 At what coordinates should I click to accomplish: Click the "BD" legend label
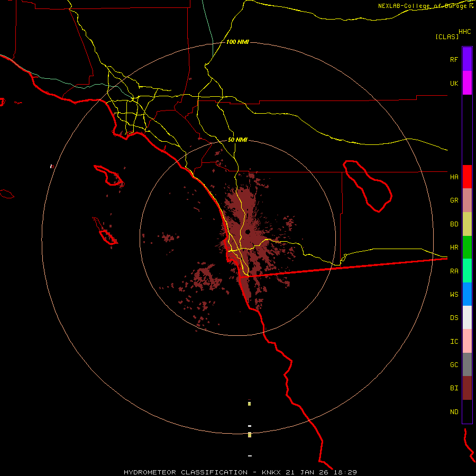click(454, 224)
